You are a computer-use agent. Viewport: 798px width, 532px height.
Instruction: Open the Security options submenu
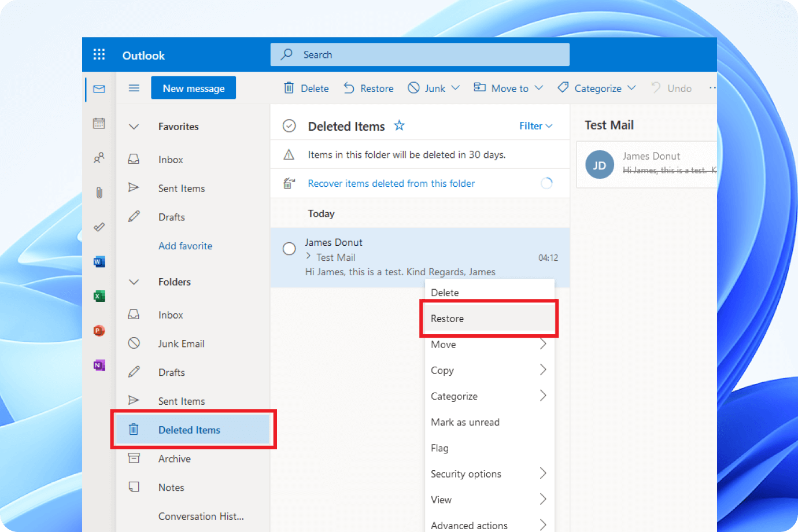[490, 474]
